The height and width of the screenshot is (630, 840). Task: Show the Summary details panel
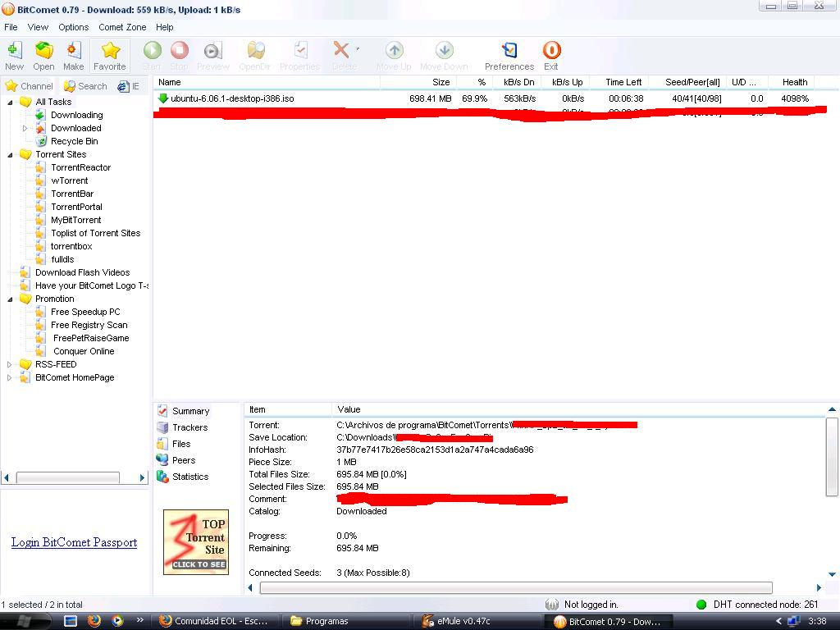pos(183,412)
